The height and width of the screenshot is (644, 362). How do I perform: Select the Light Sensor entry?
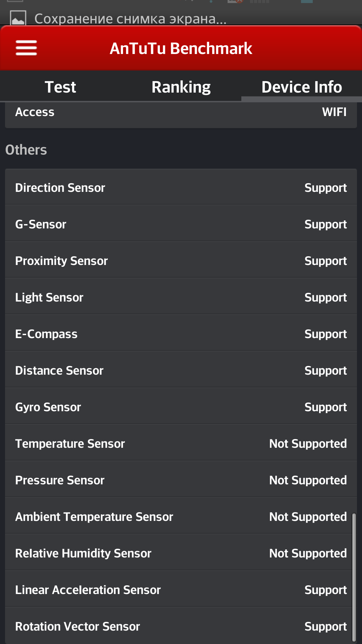[181, 297]
